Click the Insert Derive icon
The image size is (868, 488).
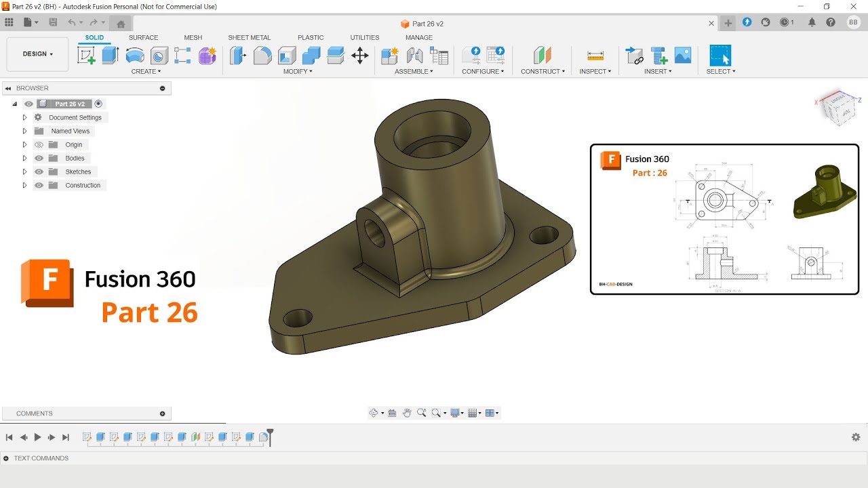click(x=634, y=56)
